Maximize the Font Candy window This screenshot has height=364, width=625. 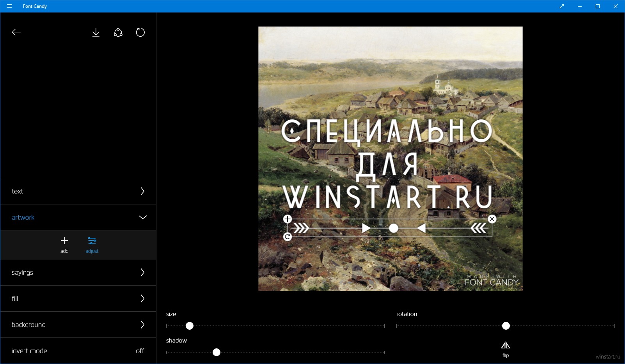click(x=598, y=6)
